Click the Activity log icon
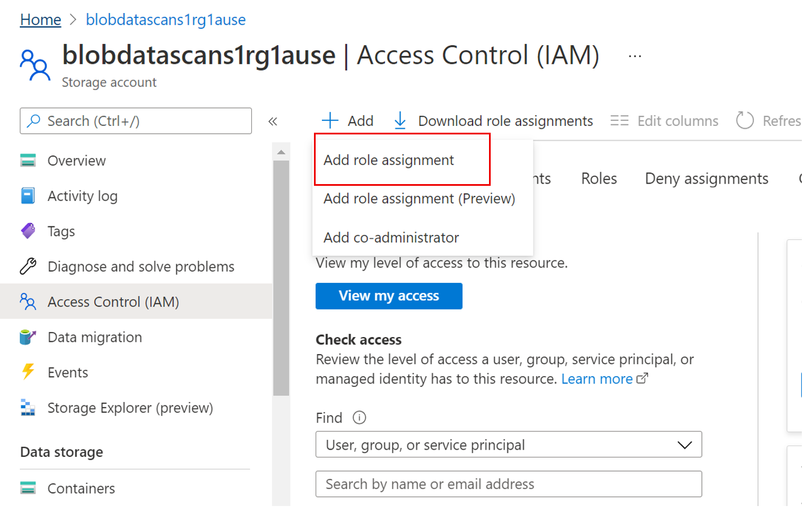 tap(28, 196)
